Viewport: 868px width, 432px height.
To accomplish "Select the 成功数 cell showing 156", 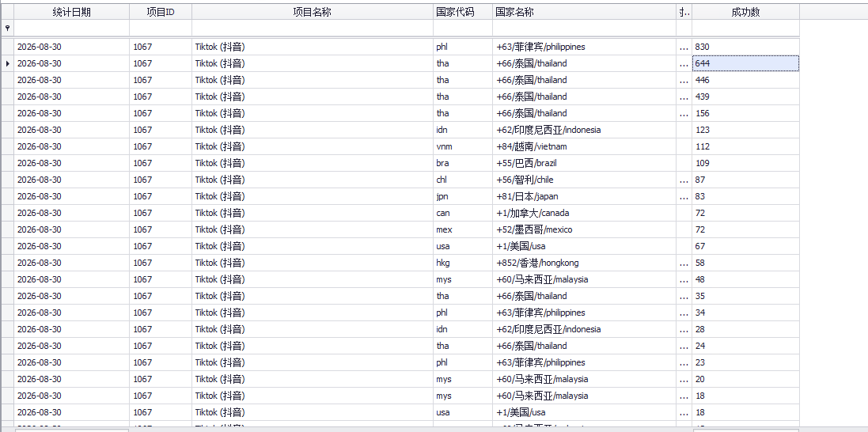I will [745, 114].
